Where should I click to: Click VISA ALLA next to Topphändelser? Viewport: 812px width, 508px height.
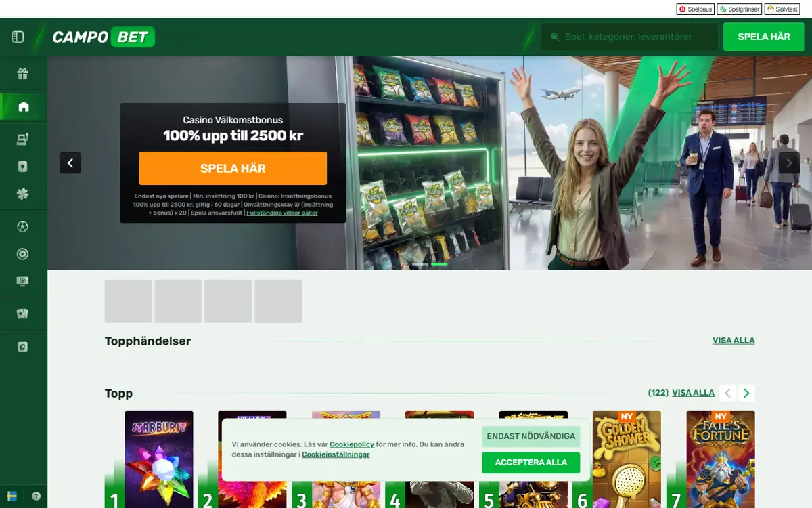[734, 341]
